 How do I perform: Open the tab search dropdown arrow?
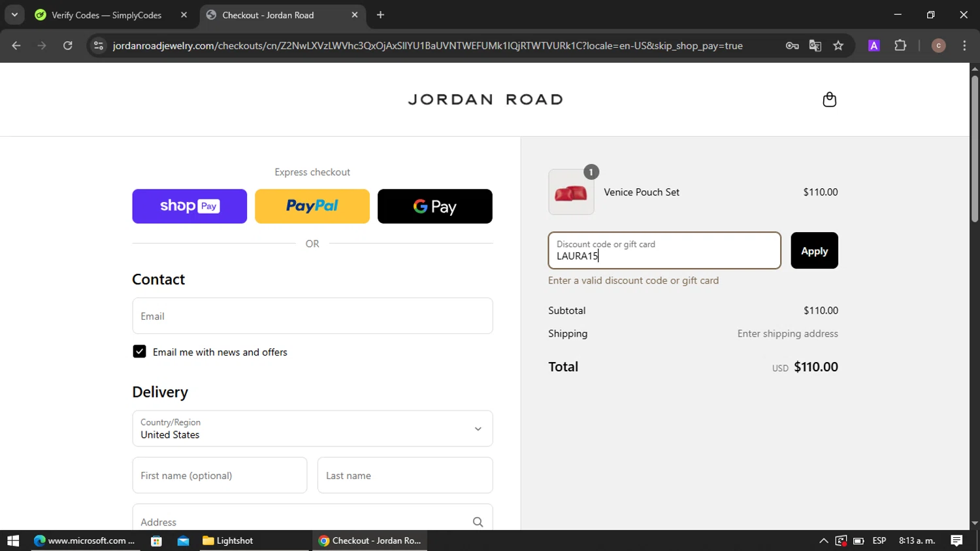[x=14, y=15]
